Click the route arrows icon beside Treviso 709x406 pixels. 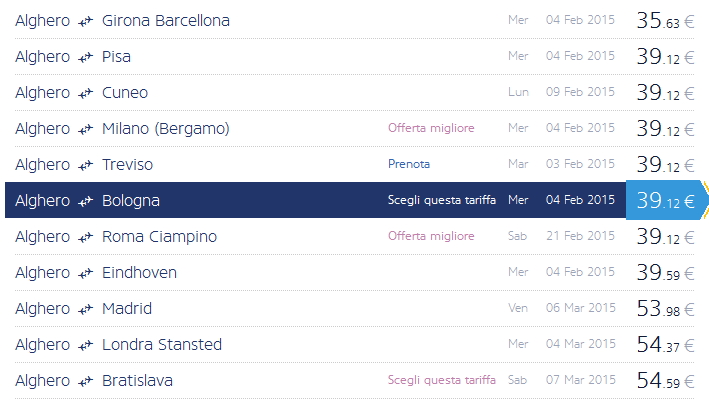point(86,165)
